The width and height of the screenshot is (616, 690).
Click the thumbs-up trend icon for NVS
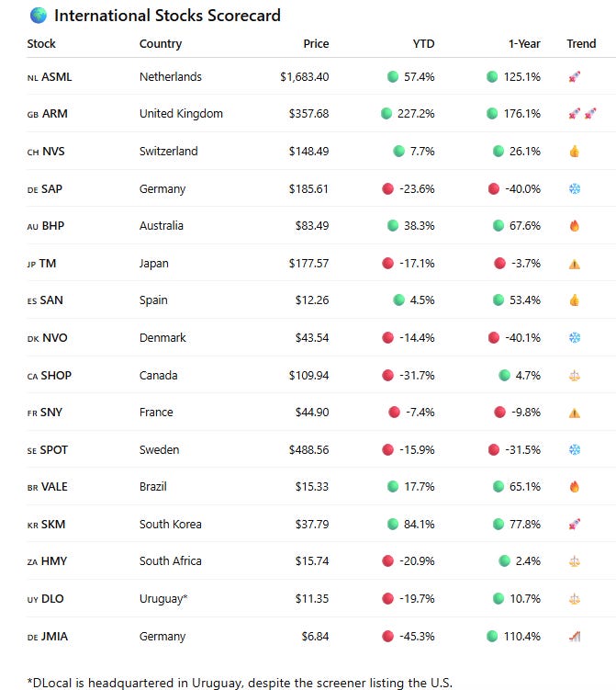(x=575, y=152)
